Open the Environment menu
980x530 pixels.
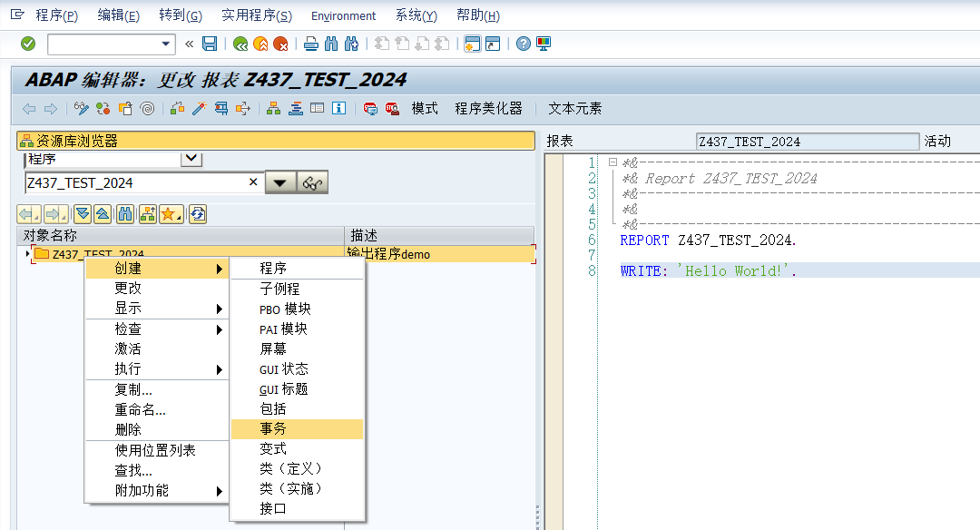click(343, 15)
